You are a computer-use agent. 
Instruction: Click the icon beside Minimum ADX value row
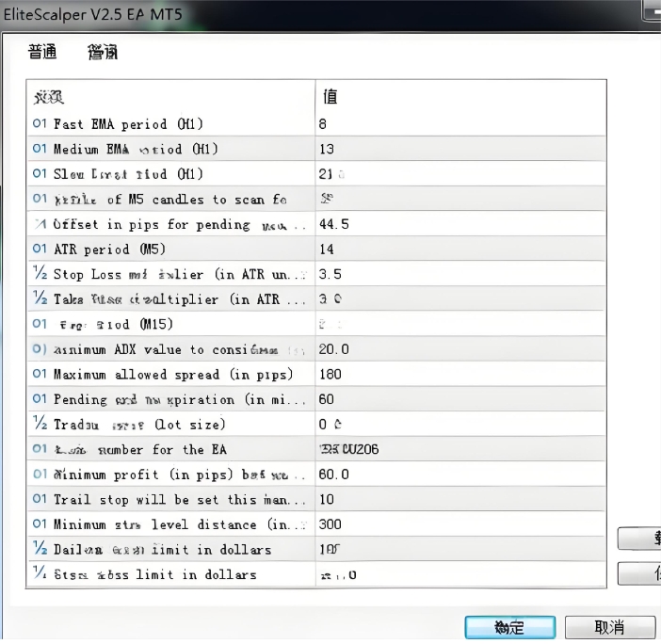40,349
